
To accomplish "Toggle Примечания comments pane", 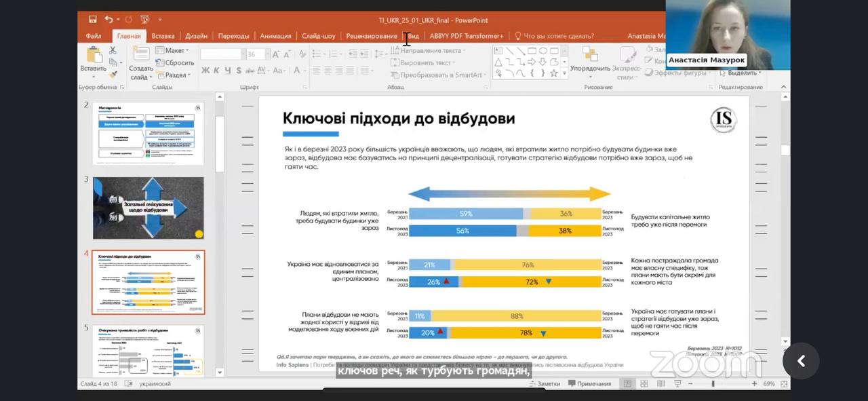I will click(589, 384).
